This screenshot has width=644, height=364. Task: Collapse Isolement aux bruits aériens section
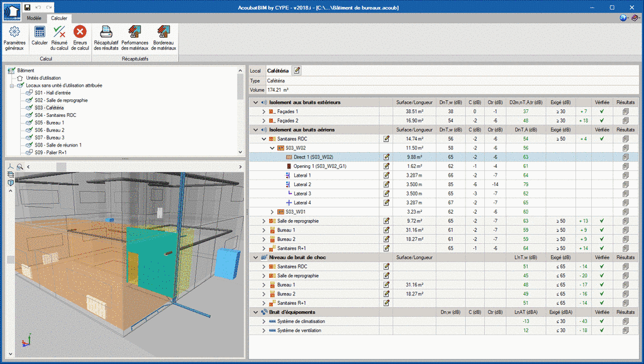[255, 130]
